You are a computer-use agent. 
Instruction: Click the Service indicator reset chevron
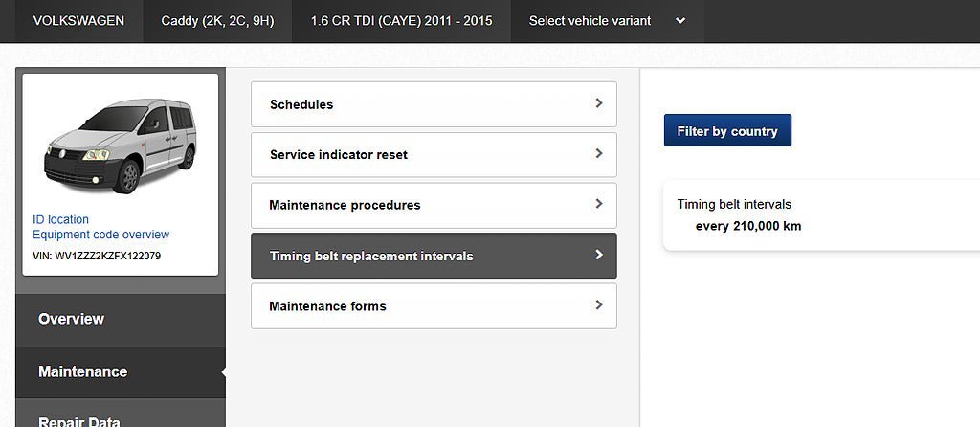click(x=599, y=154)
